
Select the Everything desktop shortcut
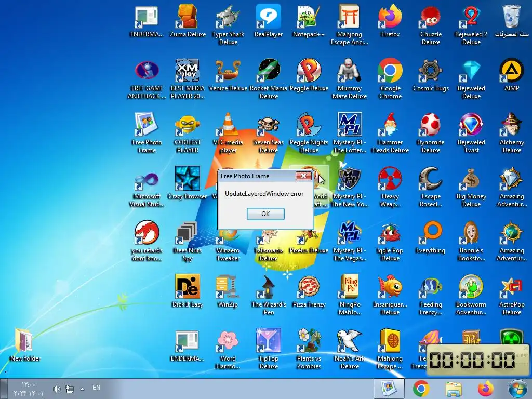click(431, 237)
